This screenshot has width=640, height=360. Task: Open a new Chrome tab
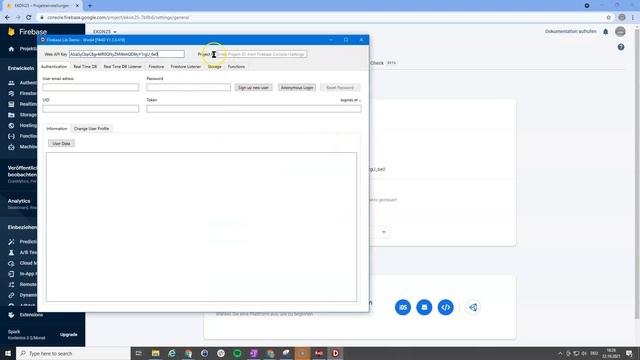[x=90, y=6]
